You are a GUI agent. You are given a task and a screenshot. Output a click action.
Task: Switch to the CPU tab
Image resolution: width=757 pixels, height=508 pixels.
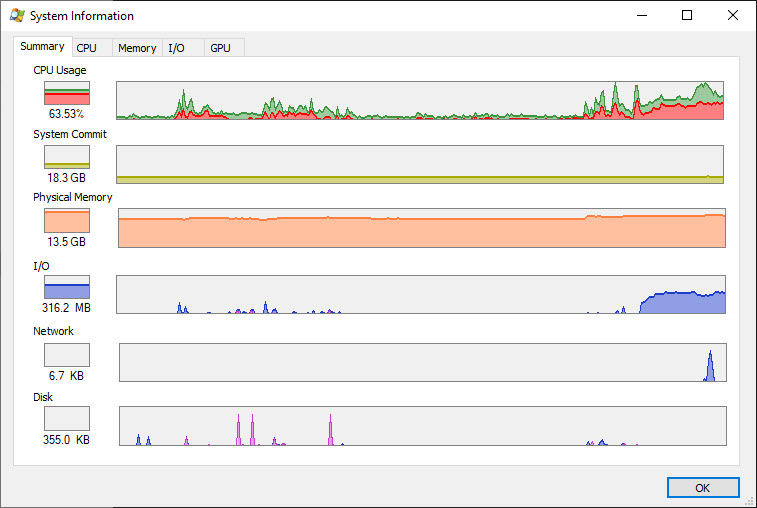coord(93,48)
